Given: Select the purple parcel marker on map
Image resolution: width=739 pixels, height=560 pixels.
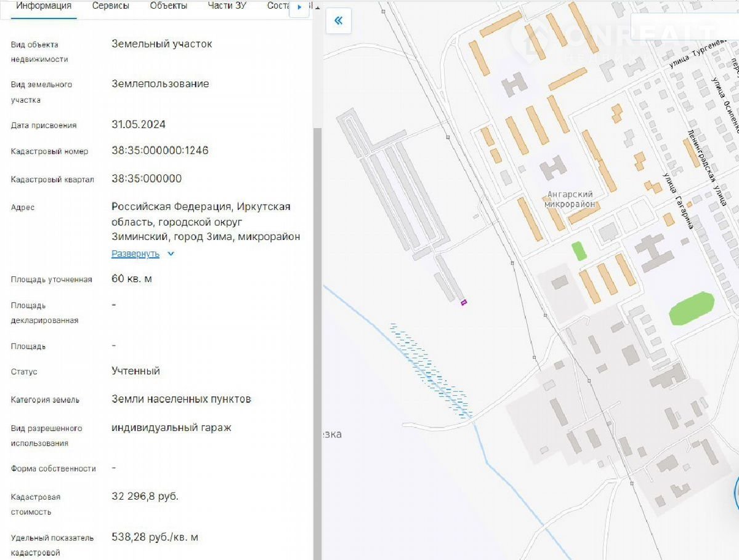Looking at the screenshot, I should click(x=464, y=302).
